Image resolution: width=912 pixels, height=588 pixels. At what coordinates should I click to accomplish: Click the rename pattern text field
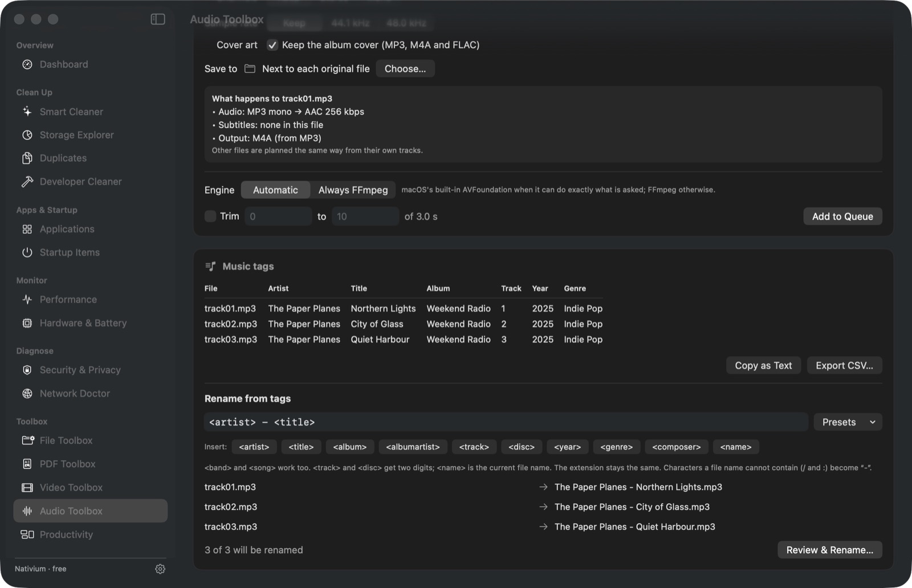[x=506, y=422]
